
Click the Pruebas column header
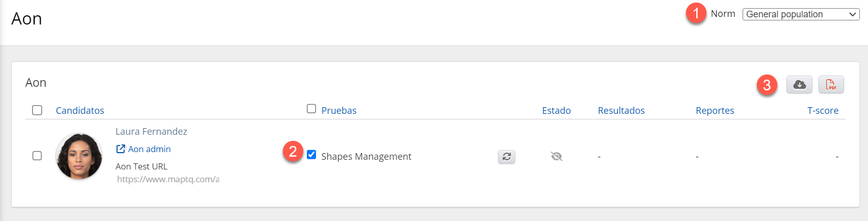point(339,110)
